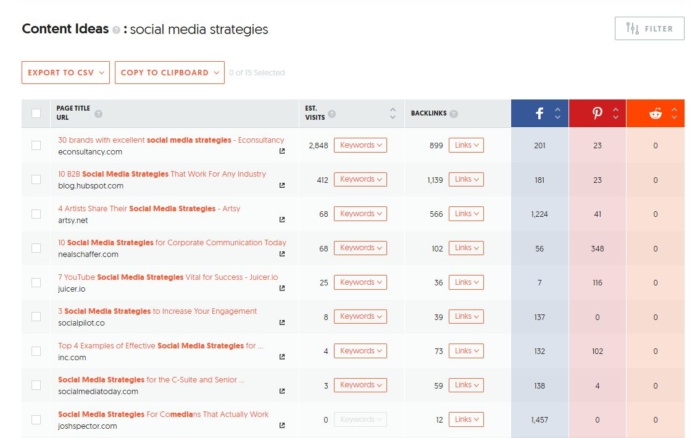Open external link icon for econsultancy.com
This screenshot has height=438, width=700.
[x=282, y=151]
